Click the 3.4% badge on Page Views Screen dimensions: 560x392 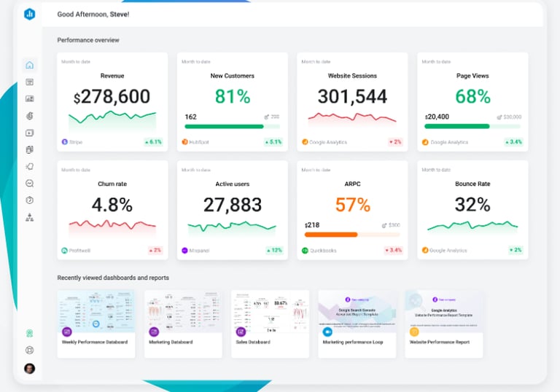coord(514,142)
